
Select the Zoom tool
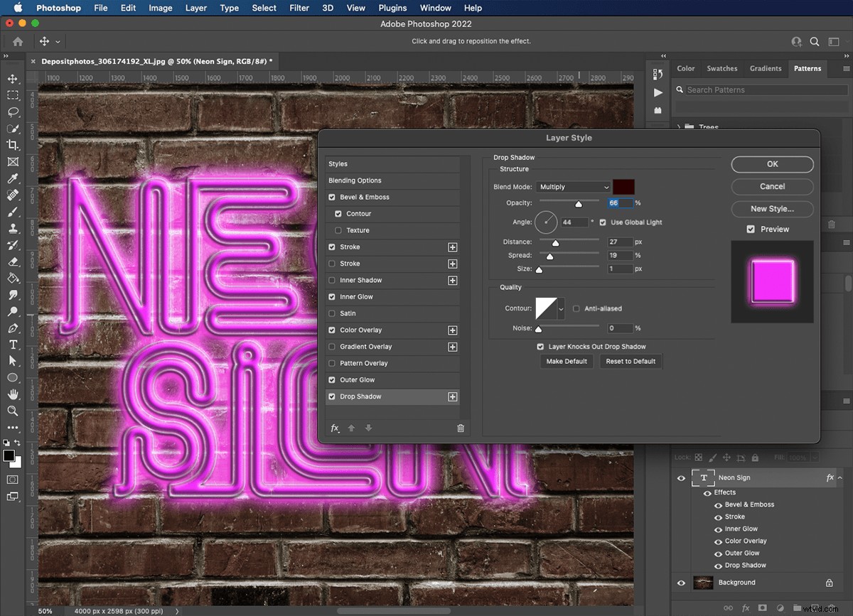[12, 411]
